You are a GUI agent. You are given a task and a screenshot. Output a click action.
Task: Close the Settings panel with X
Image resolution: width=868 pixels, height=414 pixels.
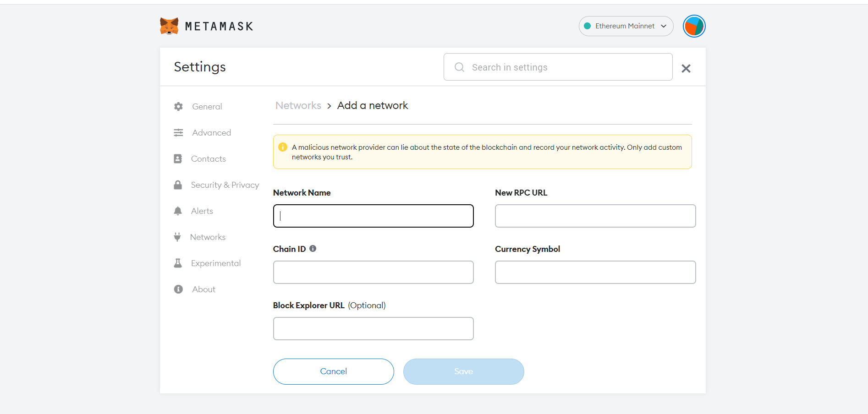point(686,69)
